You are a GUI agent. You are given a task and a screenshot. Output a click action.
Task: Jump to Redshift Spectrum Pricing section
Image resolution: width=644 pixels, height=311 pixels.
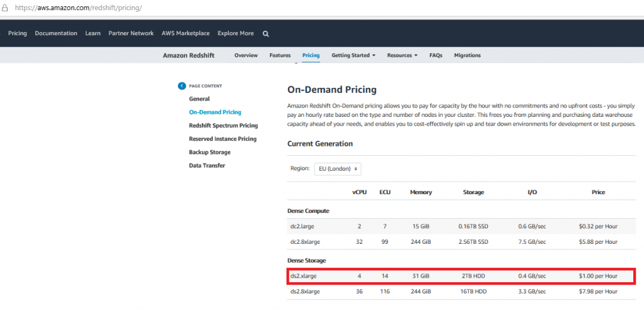[223, 126]
